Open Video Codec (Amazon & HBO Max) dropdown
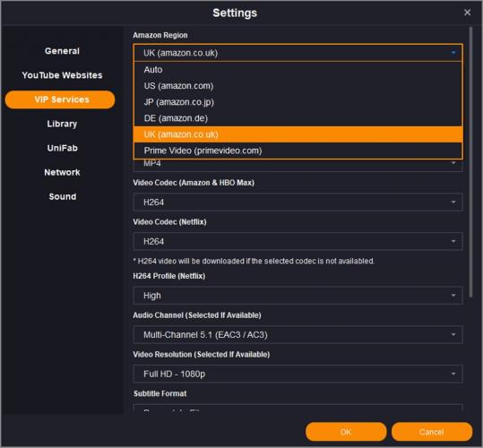The width and height of the screenshot is (483, 448). click(x=298, y=202)
